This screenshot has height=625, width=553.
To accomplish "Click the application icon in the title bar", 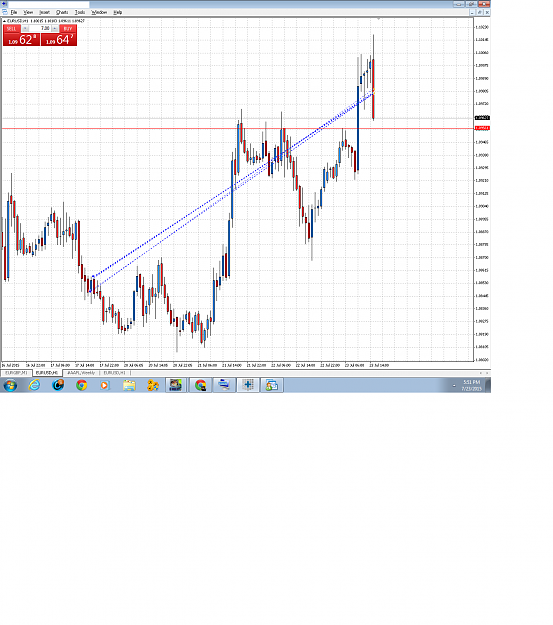I will tap(4, 4).
